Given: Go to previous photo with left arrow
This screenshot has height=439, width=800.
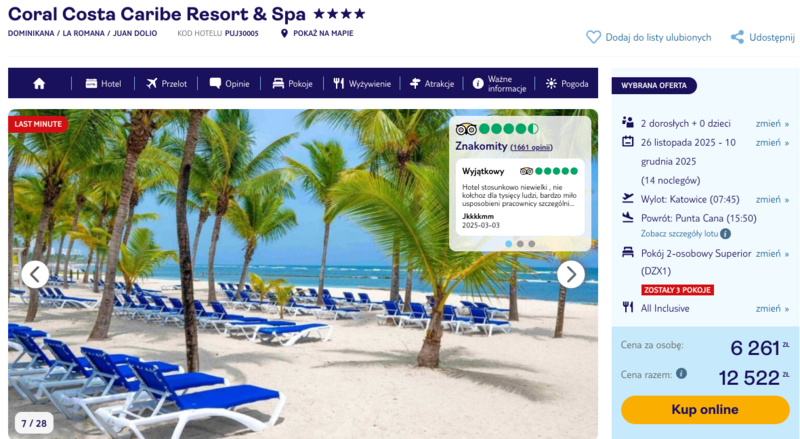Looking at the screenshot, I should pyautogui.click(x=35, y=275).
